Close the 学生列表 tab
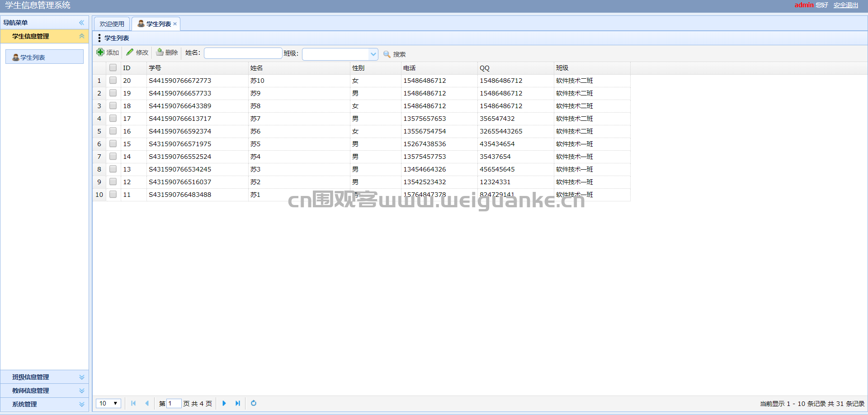Screen dimensions: 868x415 click(x=175, y=24)
